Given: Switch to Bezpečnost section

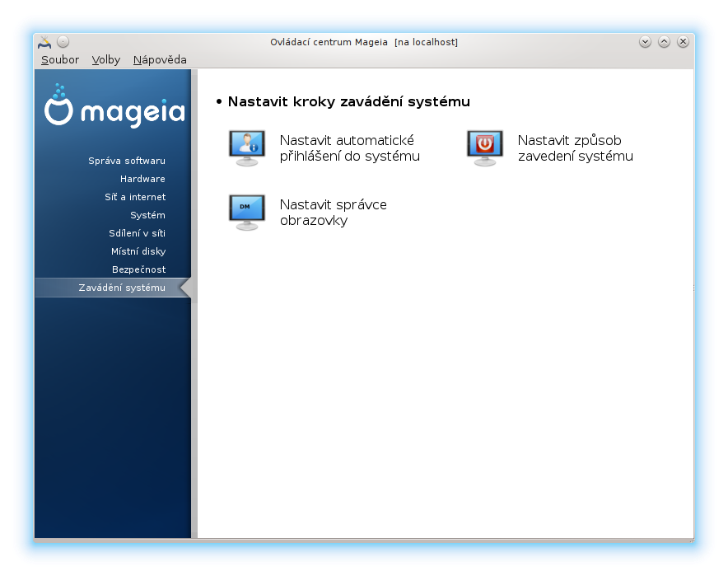Looking at the screenshot, I should [x=139, y=269].
